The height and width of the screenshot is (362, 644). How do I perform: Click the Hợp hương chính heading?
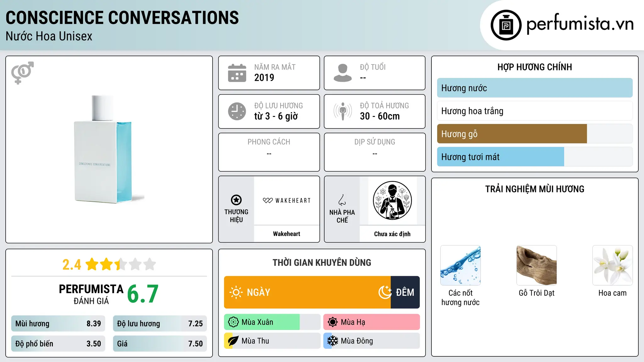535,67
